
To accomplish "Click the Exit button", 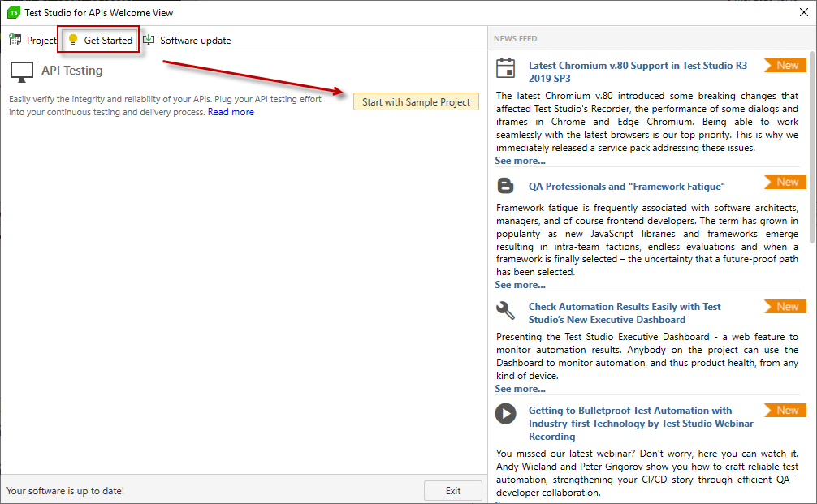I will tap(453, 490).
